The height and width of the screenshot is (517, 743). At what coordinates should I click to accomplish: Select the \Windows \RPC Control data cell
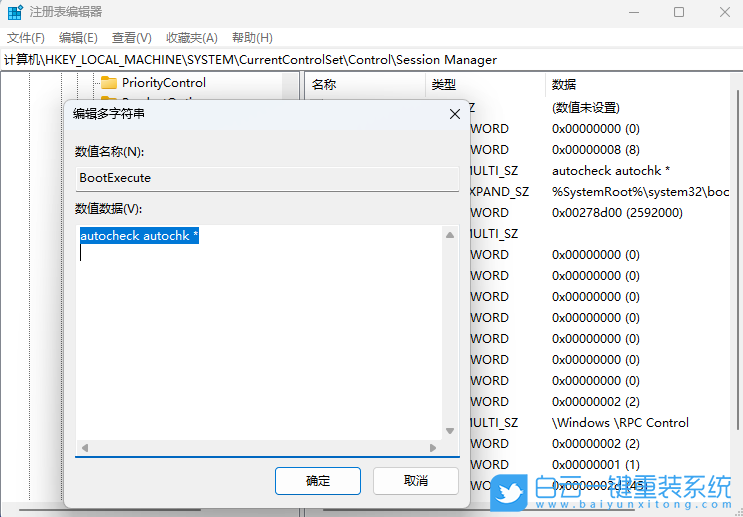620,423
